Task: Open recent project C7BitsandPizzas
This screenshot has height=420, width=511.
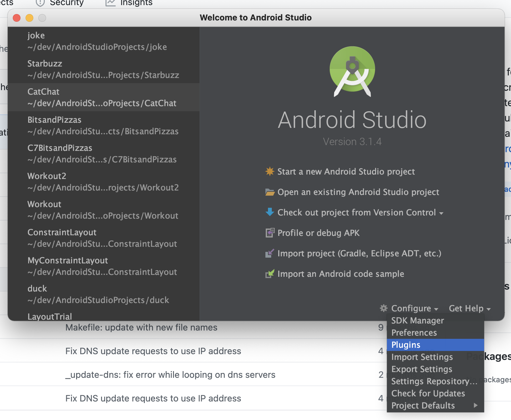Action: pyautogui.click(x=104, y=153)
